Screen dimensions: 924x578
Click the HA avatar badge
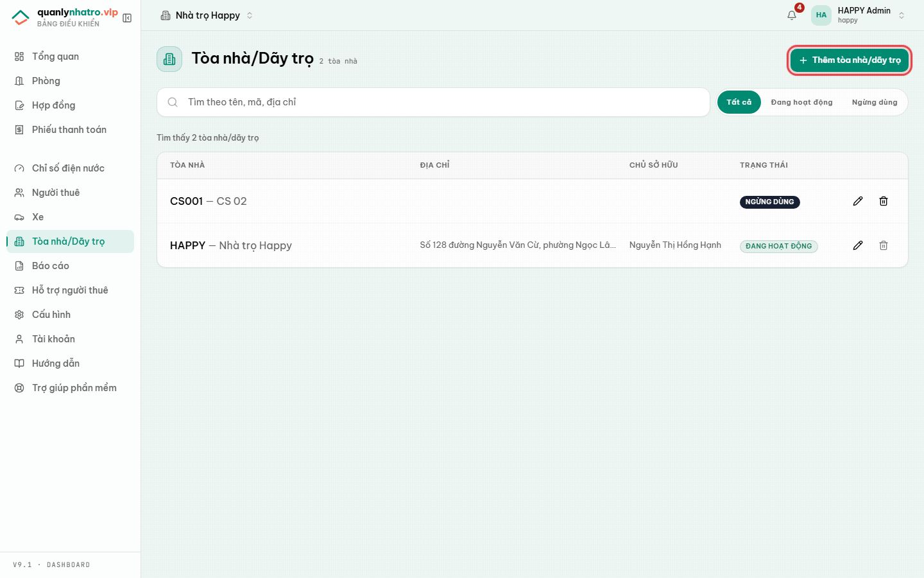coord(821,15)
